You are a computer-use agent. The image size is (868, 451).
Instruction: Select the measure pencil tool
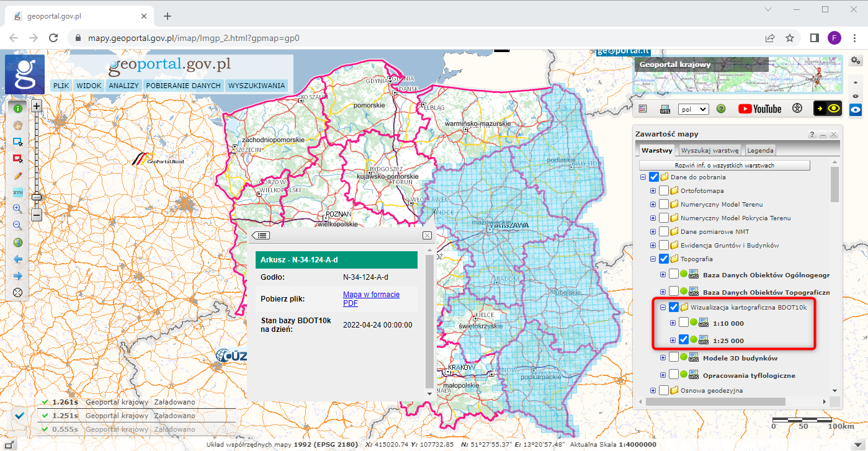pyautogui.click(x=17, y=176)
